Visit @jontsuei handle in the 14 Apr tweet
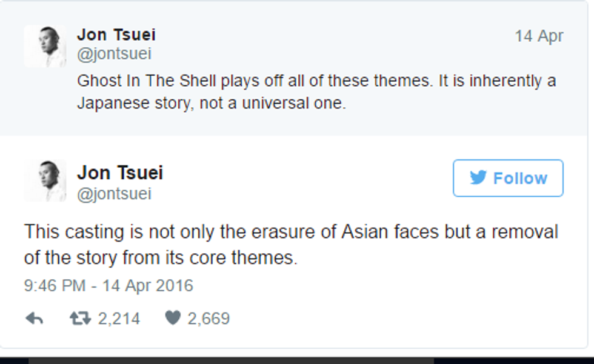594x364 pixels. [114, 54]
